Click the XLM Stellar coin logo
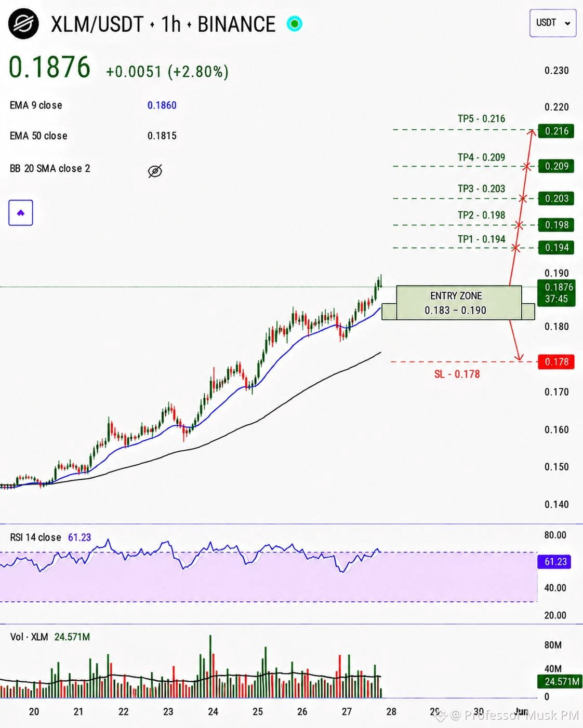This screenshot has height=728, width=583. 23,24
